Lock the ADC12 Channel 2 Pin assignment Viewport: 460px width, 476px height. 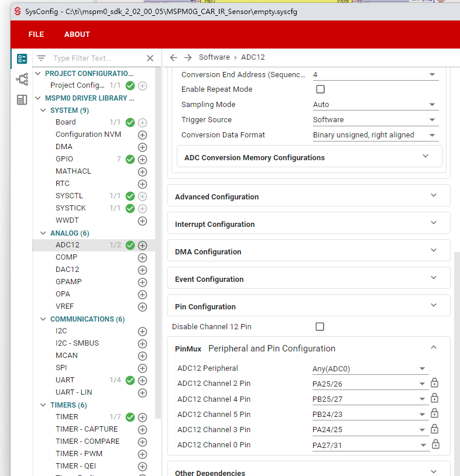[434, 383]
